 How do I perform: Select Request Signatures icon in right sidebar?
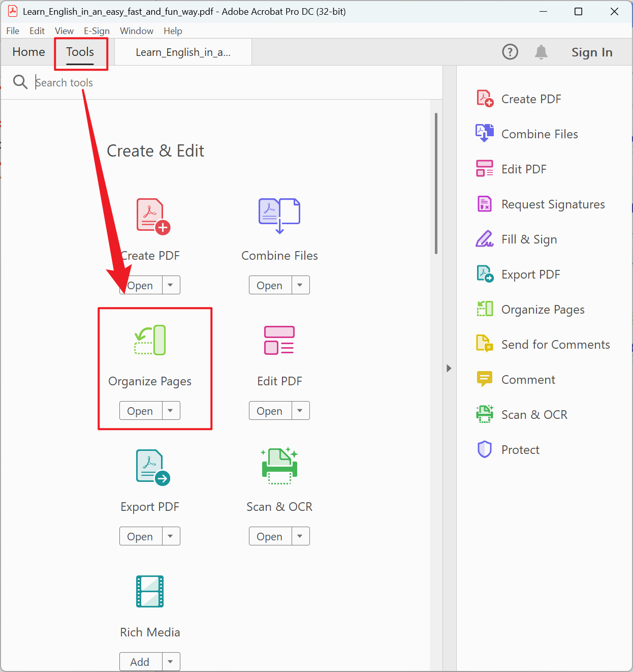tap(485, 204)
